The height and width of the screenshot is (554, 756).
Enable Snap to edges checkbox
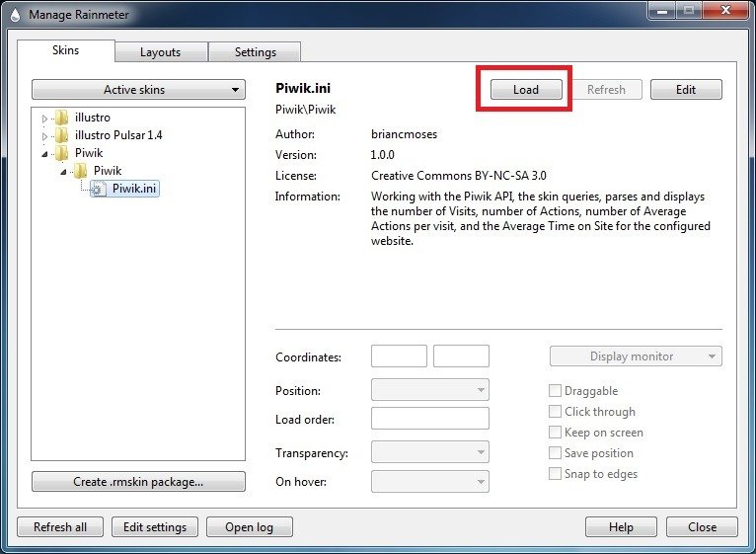(x=555, y=473)
